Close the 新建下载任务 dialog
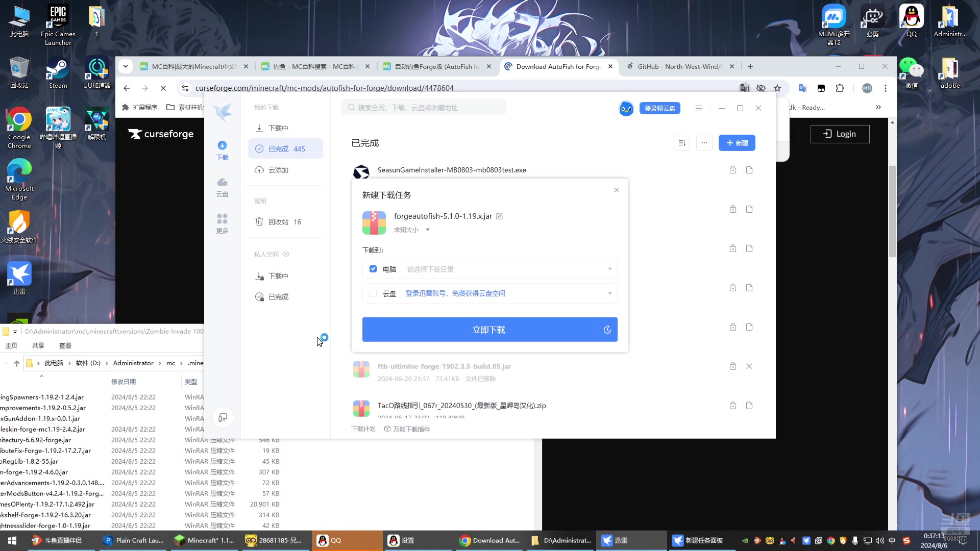 617,190
